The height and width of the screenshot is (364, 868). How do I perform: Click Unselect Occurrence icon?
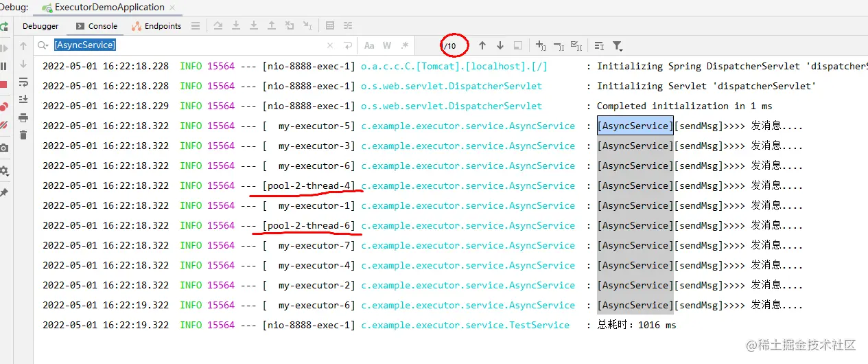tap(559, 45)
